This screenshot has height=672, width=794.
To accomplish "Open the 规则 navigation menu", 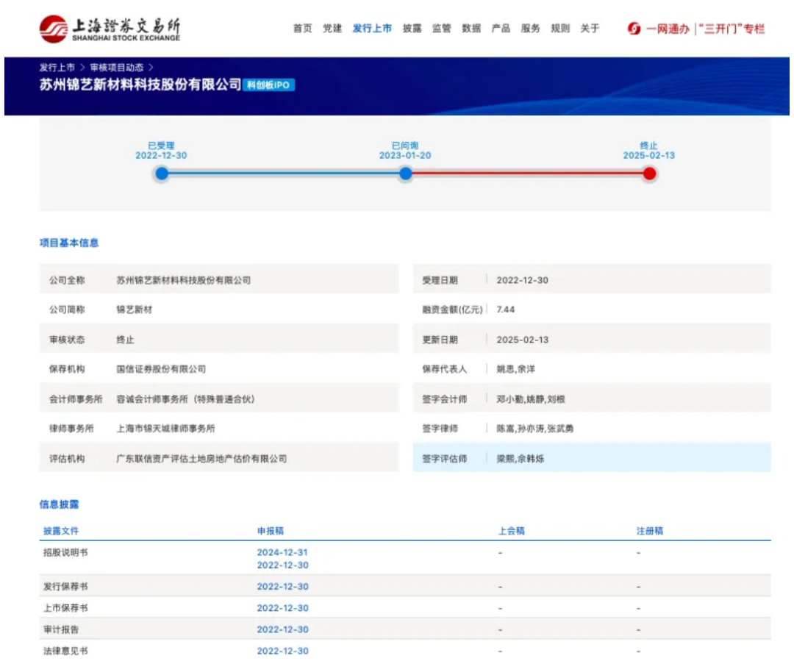I will (560, 29).
